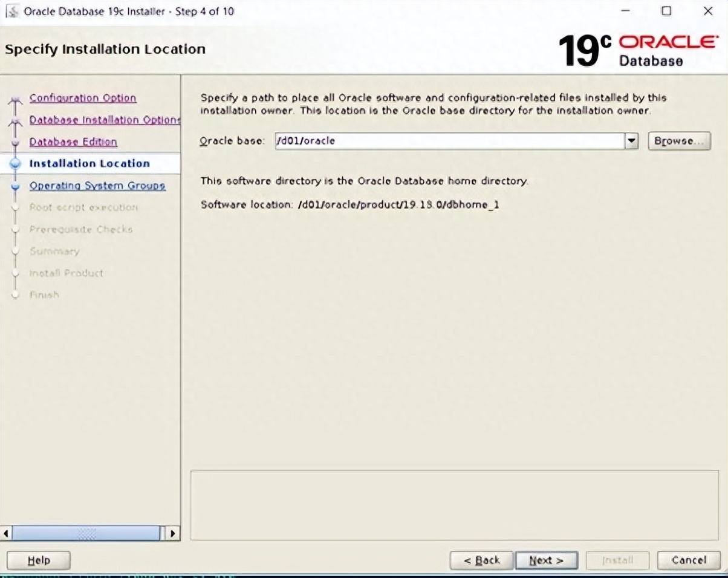Image resolution: width=728 pixels, height=578 pixels.
Task: Close the installer window
Action: [708, 11]
